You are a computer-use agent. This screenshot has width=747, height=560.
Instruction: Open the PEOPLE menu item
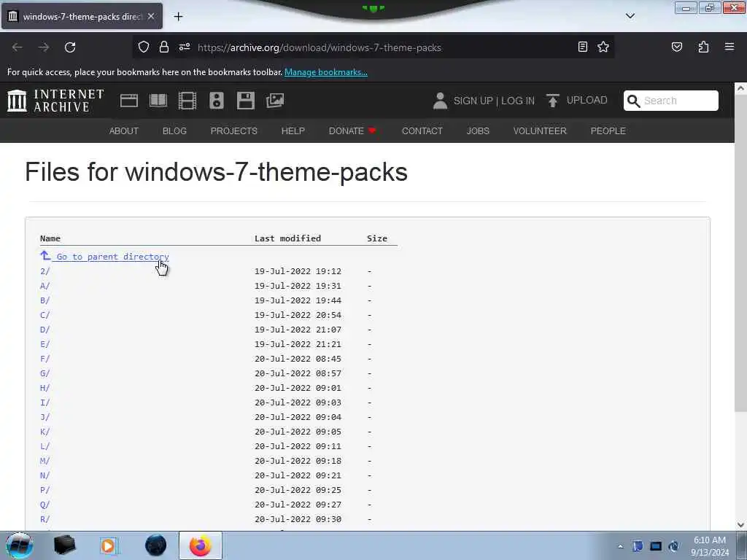[x=608, y=131]
